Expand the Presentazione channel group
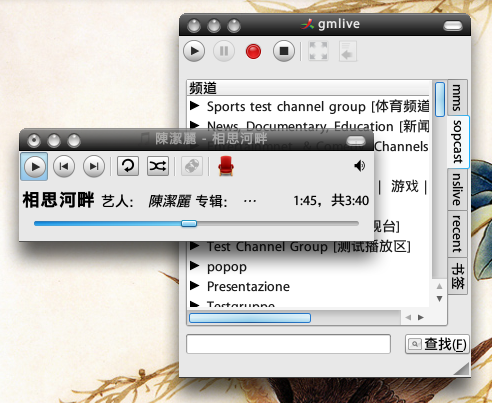Image resolution: width=492 pixels, height=403 pixels. point(194,286)
